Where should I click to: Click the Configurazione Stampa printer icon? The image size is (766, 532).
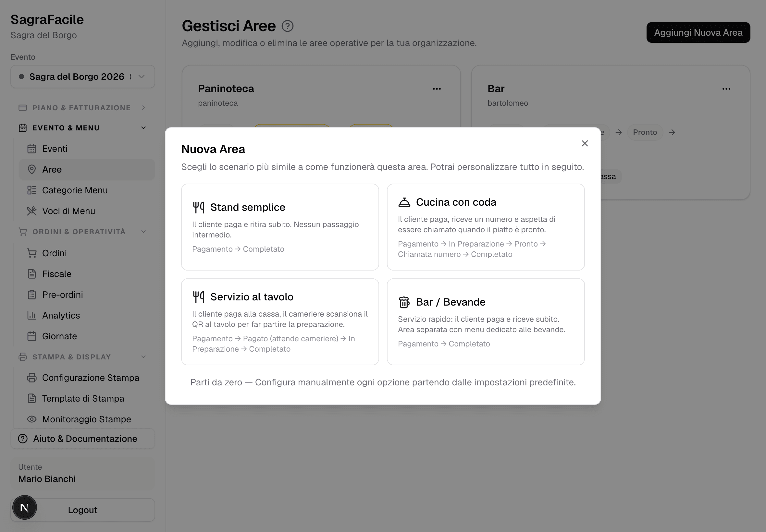pos(32,378)
